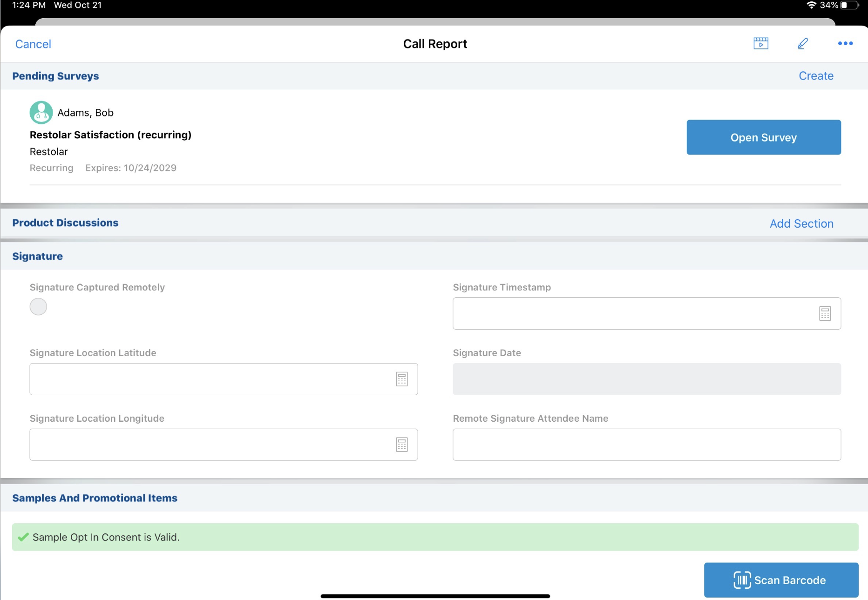
Task: Tap the battery indicator in status bar
Action: tap(849, 5)
